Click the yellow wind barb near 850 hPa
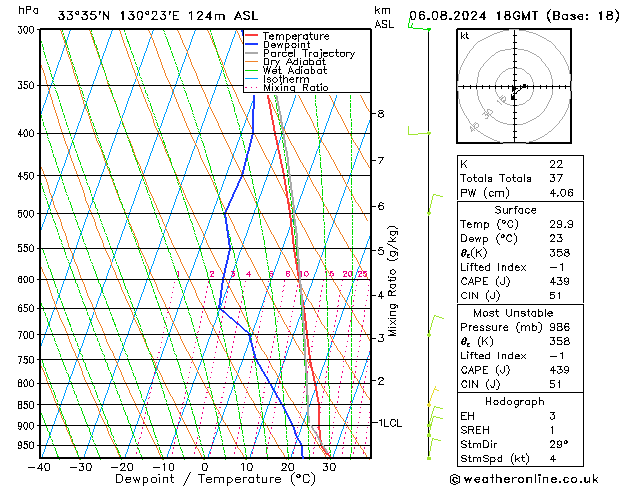 433,397
